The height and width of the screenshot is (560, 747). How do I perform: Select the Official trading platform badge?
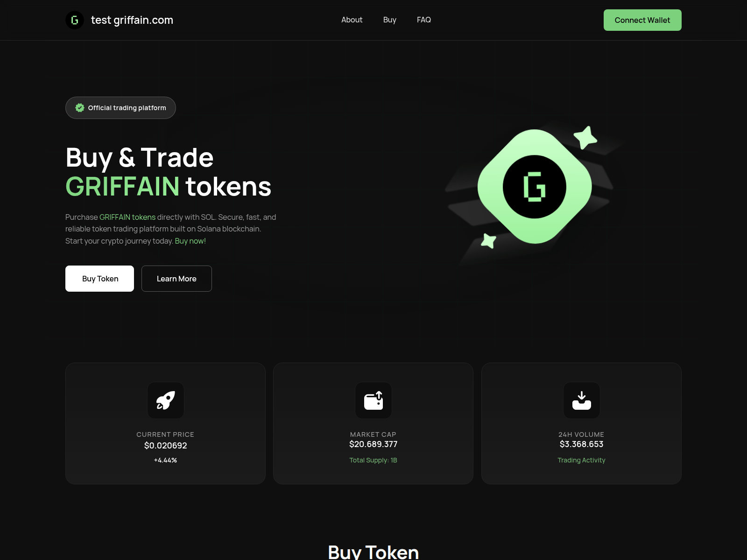[120, 108]
